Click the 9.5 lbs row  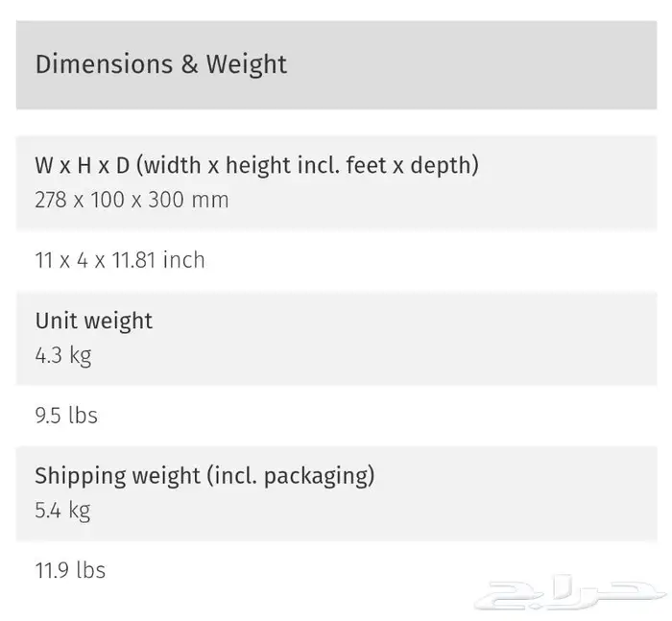(x=336, y=416)
